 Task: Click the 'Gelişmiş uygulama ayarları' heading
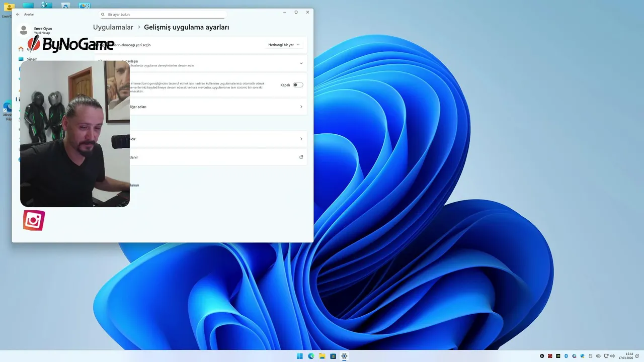pos(187,27)
